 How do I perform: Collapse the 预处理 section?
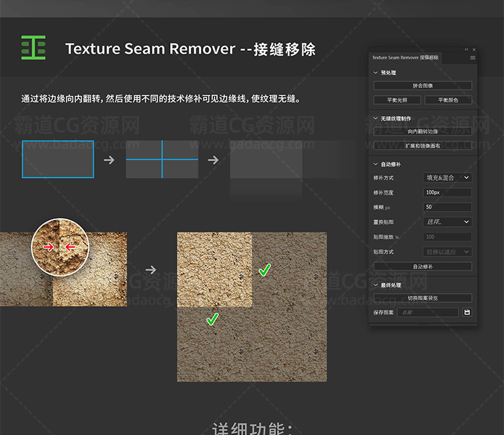click(375, 72)
